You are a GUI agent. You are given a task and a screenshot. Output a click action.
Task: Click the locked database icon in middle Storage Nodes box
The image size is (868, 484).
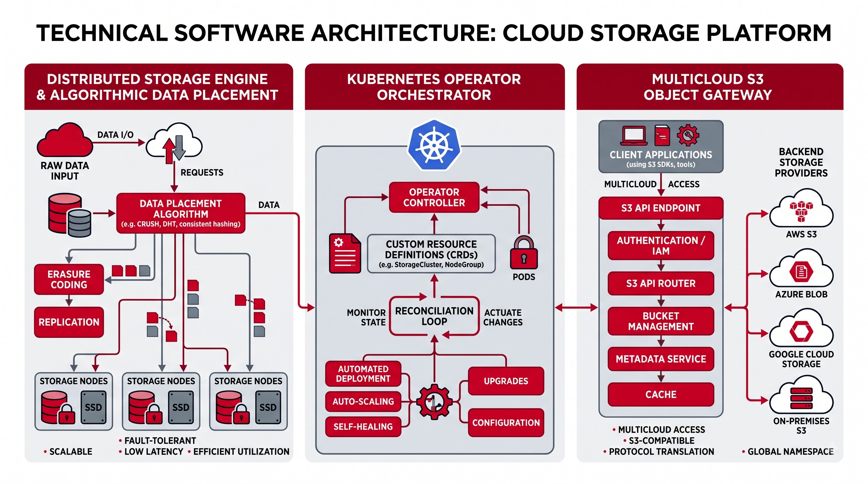click(x=145, y=408)
